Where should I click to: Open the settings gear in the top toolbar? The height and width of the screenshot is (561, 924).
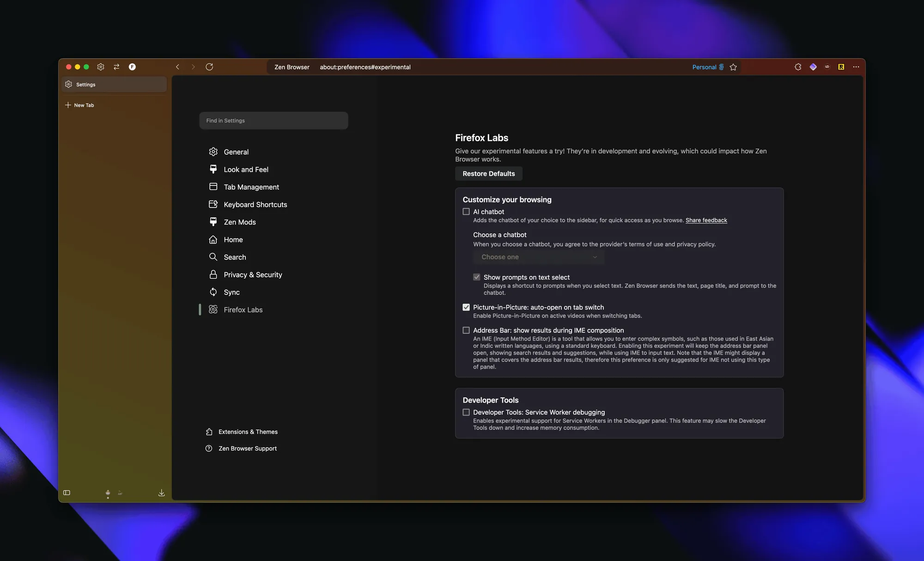click(x=101, y=67)
